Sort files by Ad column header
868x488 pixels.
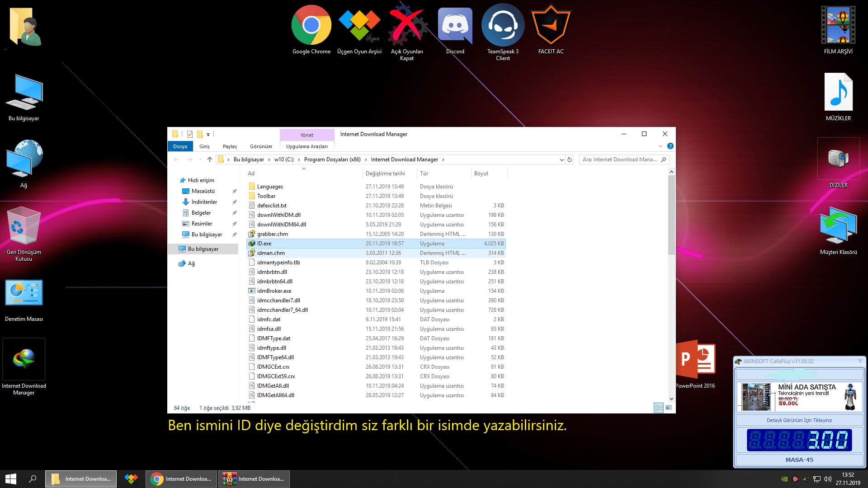pos(304,174)
